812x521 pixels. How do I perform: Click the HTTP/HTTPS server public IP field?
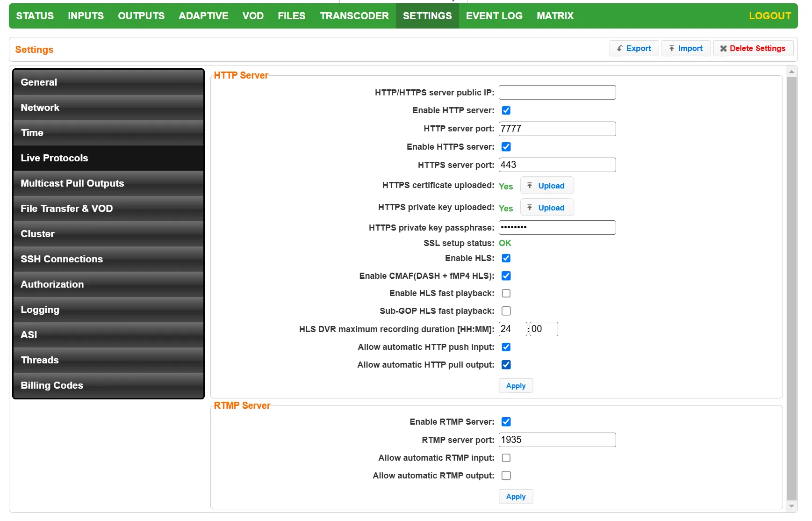pos(557,93)
